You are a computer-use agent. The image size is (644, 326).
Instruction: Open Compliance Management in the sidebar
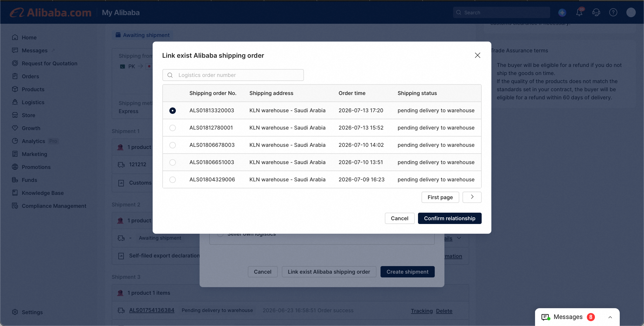coord(54,206)
